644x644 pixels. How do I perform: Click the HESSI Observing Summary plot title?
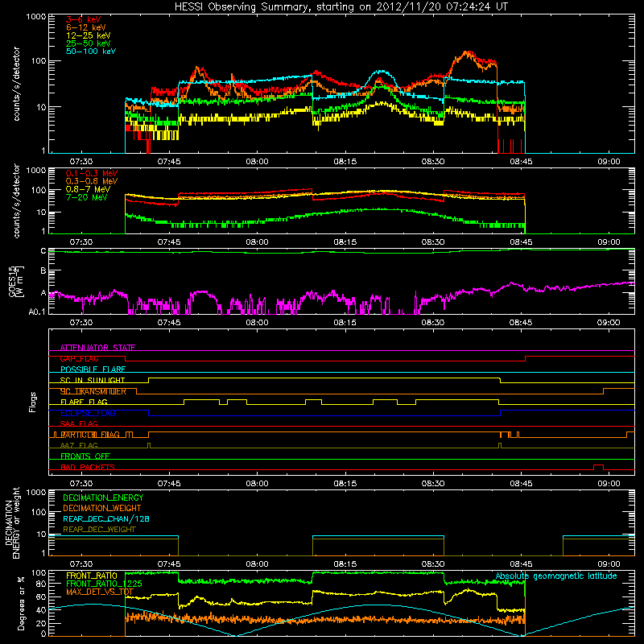click(x=341, y=7)
